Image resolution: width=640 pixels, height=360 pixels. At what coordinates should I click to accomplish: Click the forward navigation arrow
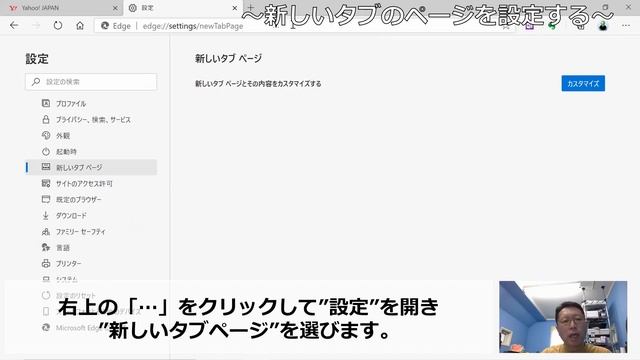pos(36,26)
